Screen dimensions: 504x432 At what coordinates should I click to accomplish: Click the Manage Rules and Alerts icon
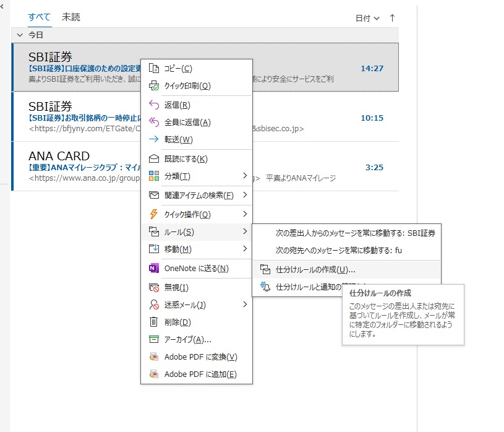265,287
